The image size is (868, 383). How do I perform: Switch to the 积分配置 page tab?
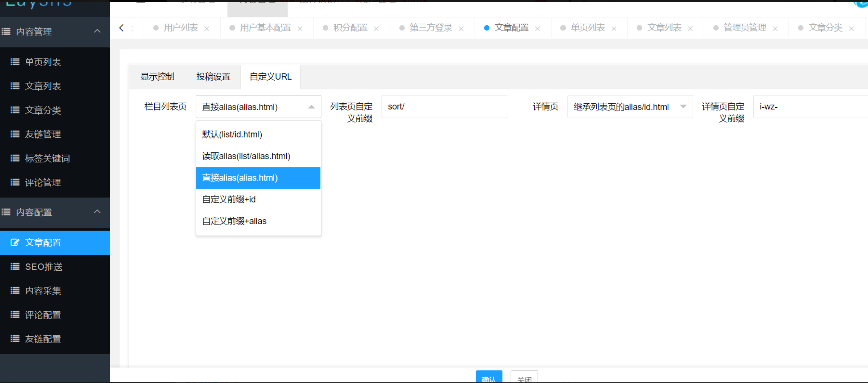351,28
